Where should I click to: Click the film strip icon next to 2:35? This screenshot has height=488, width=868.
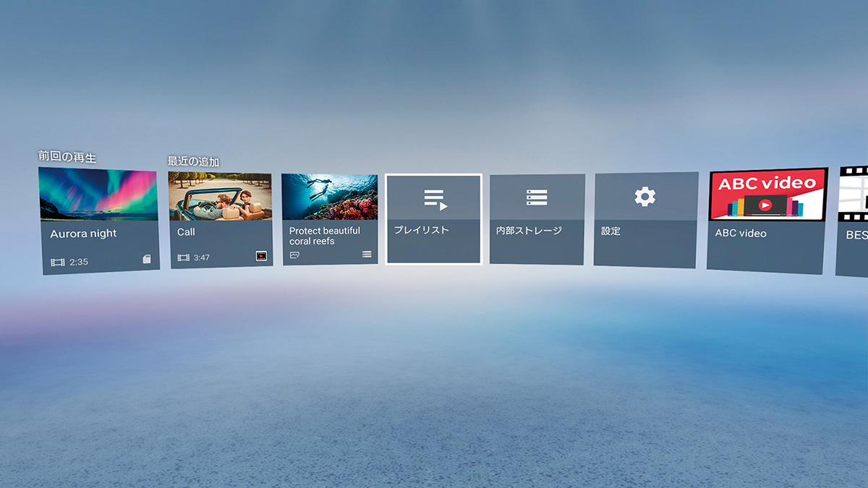tap(58, 262)
